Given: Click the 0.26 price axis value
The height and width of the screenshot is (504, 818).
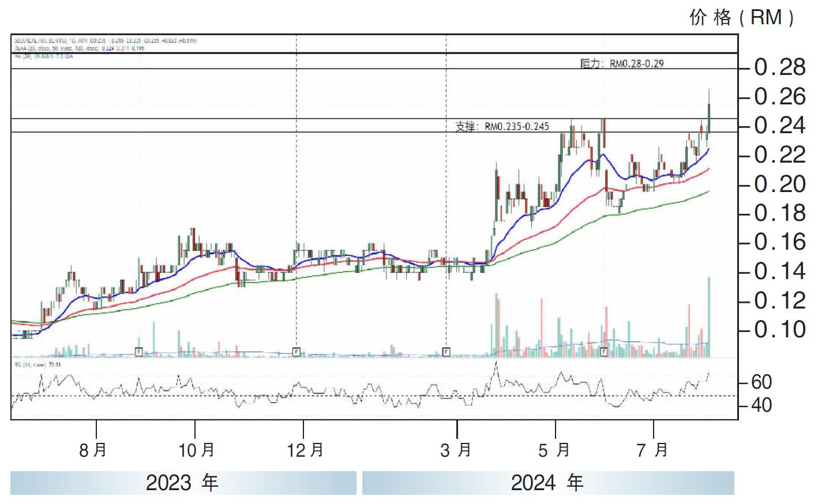Looking at the screenshot, I should [x=780, y=97].
